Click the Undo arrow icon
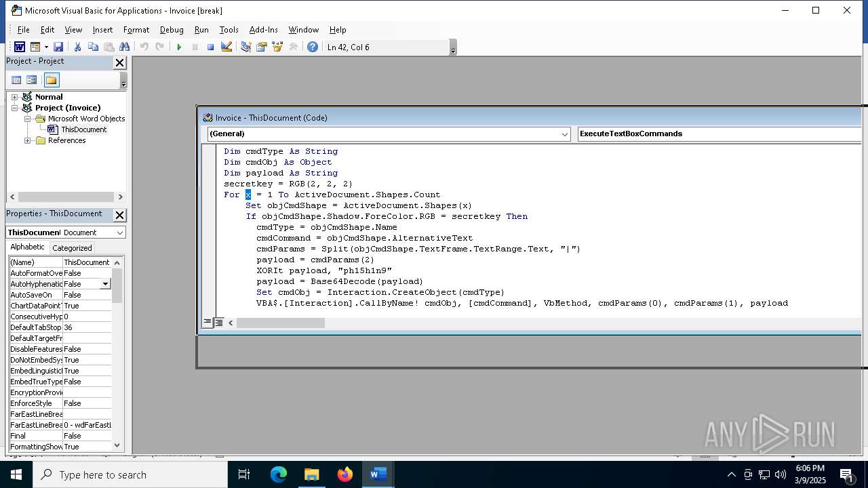Viewport: 868px width, 488px height. tap(144, 47)
